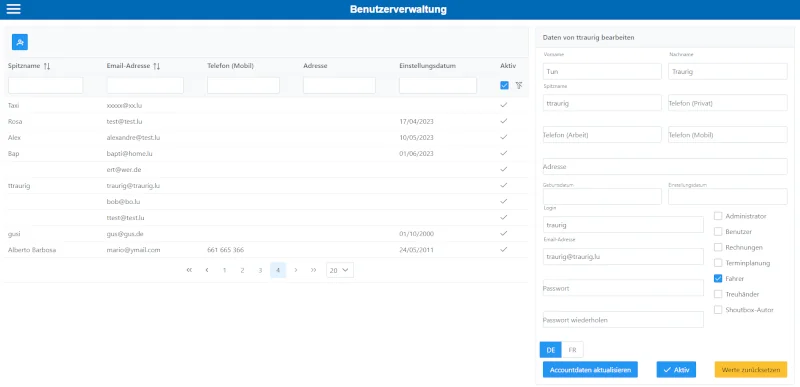Switch language to DE

pos(551,350)
